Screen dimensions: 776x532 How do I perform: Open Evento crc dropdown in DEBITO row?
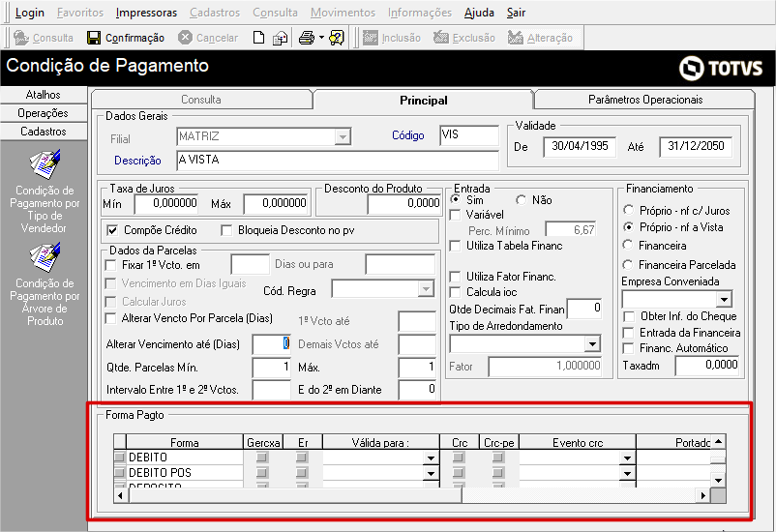[628, 458]
